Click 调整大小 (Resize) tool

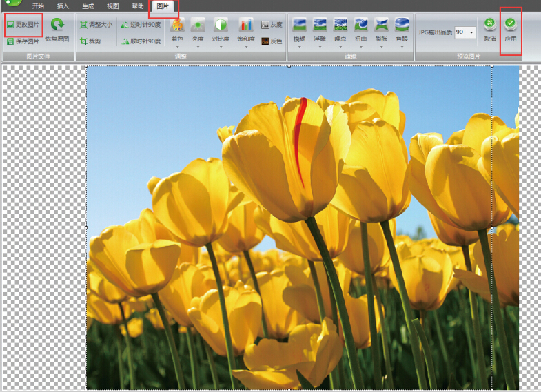click(95, 25)
